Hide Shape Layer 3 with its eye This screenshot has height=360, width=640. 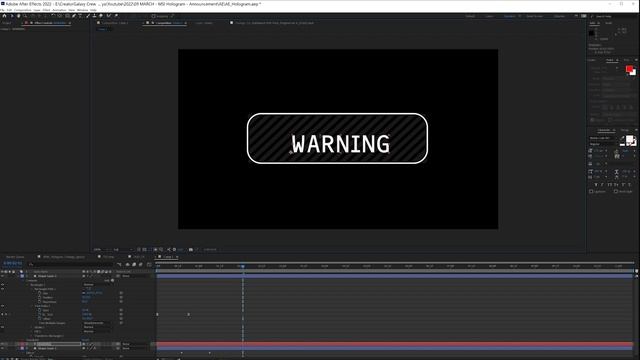(x=2, y=276)
